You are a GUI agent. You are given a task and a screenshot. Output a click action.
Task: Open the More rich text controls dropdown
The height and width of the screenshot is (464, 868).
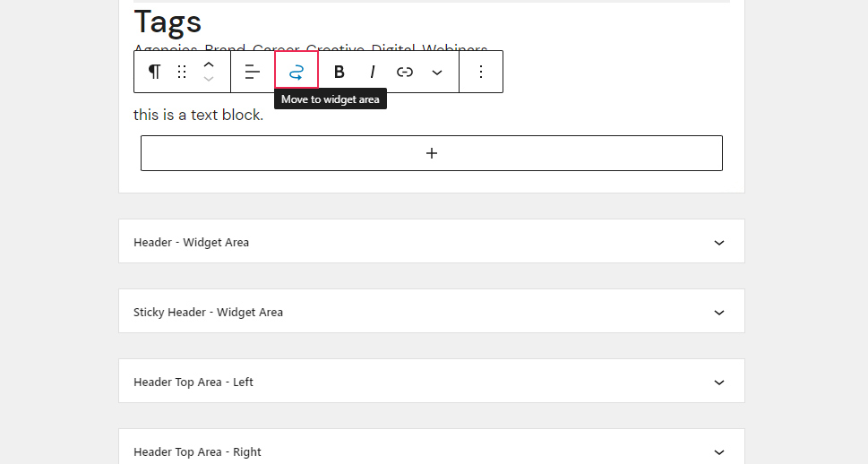tap(437, 72)
